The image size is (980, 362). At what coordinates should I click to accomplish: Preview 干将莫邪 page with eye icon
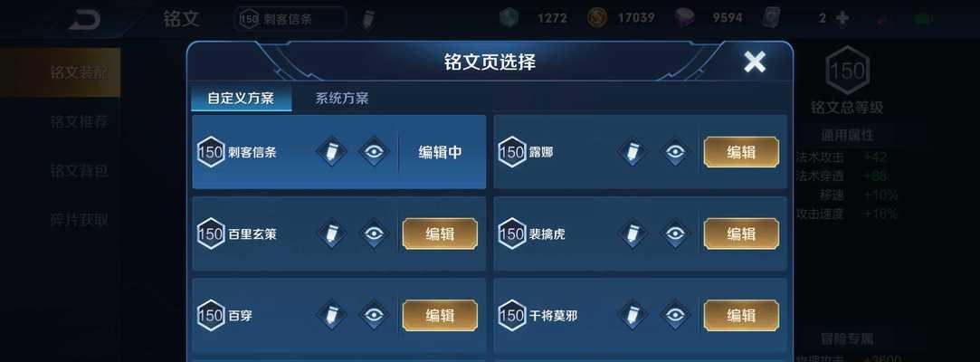pyautogui.click(x=675, y=315)
